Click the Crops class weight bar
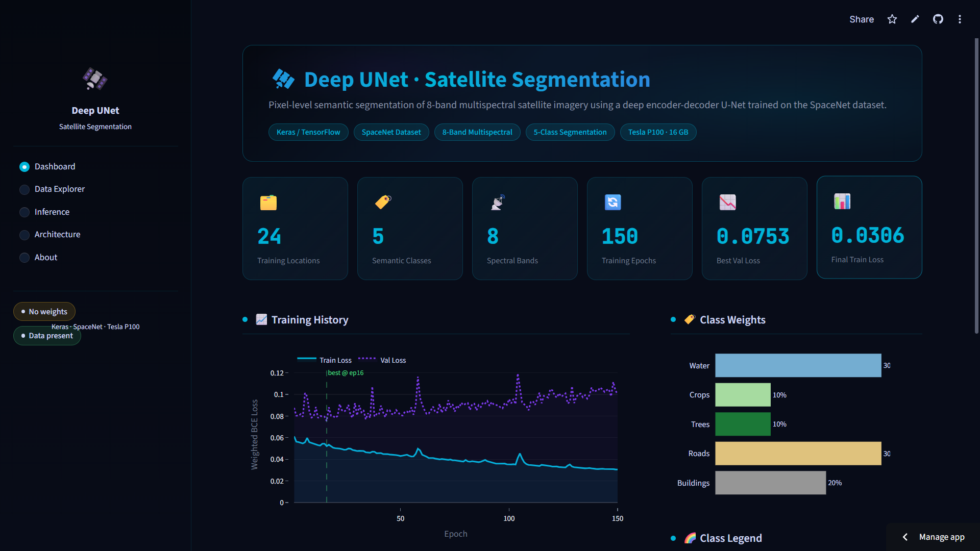The height and width of the screenshot is (551, 980). point(743,395)
